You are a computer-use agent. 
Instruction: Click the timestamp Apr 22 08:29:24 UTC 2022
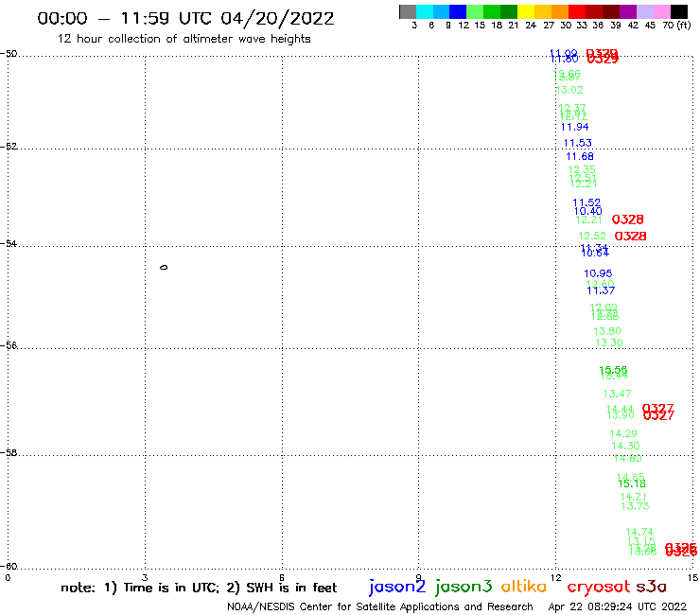pyautogui.click(x=618, y=606)
